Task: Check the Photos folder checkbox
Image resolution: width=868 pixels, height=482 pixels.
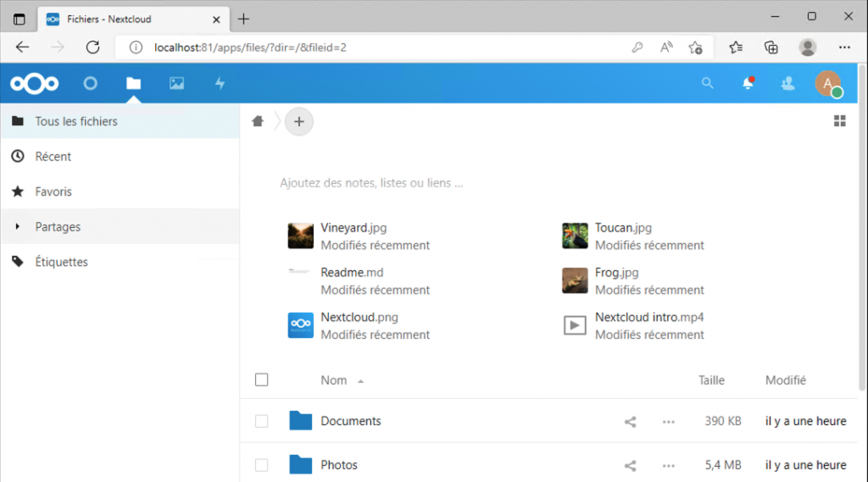Action: point(262,465)
